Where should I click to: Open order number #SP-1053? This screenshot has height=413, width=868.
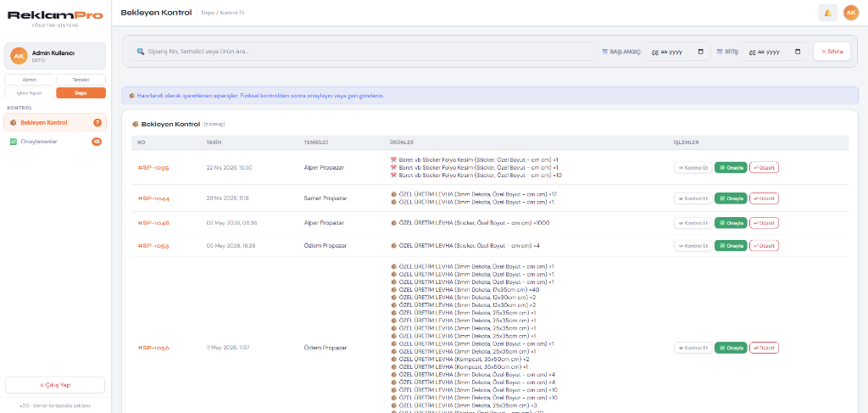(153, 245)
